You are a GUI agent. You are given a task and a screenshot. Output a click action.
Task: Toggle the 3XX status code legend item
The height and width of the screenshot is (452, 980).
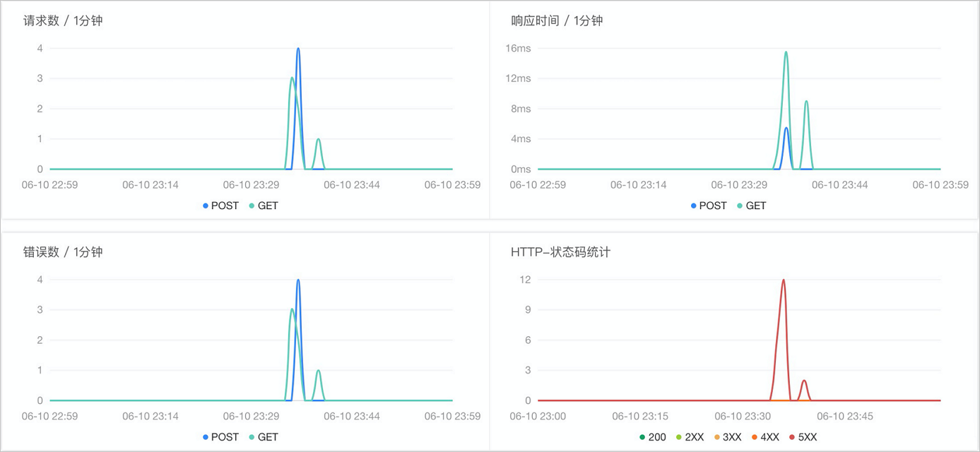(728, 437)
